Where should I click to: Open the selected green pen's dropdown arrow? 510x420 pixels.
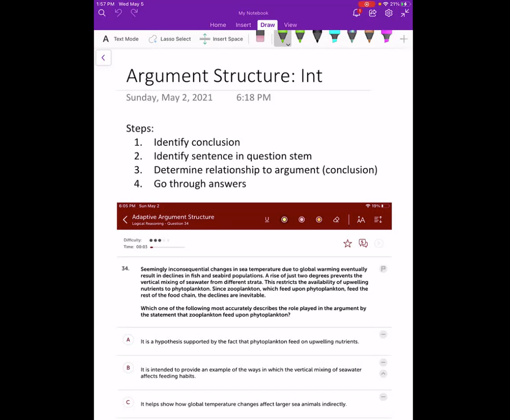click(x=288, y=45)
